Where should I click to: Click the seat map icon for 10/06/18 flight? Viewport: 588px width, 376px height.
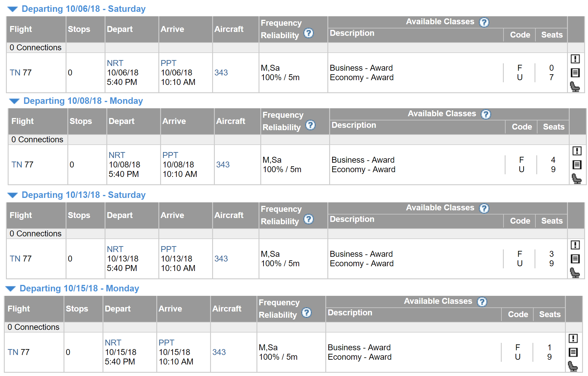(x=575, y=87)
